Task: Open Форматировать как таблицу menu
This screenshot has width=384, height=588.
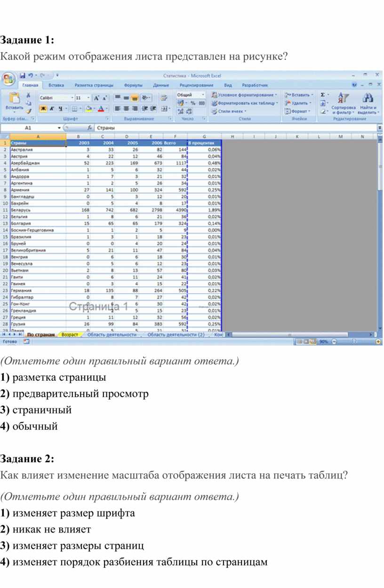Action: [245, 103]
